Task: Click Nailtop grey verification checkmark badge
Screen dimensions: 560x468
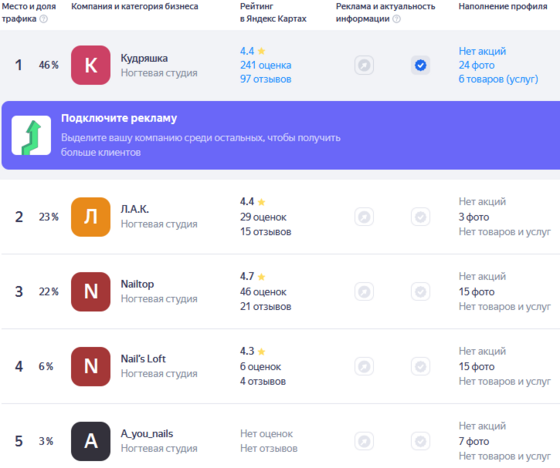Action: (x=420, y=292)
